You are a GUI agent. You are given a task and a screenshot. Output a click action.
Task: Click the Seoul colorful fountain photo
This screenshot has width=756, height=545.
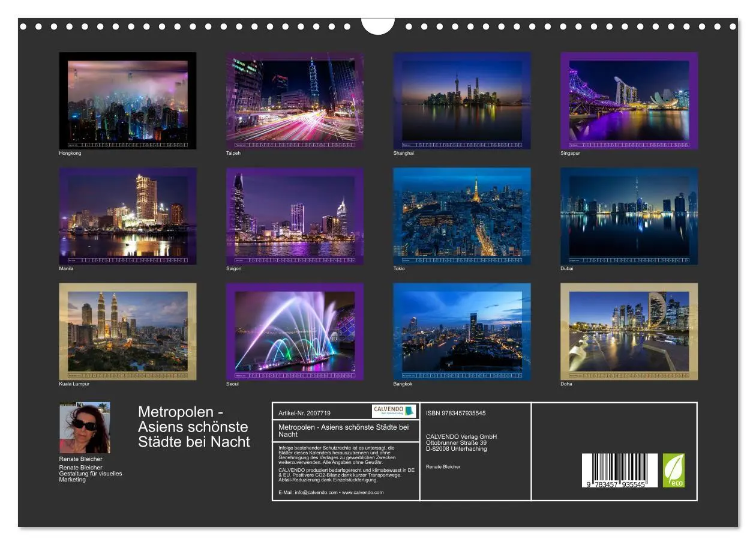[295, 331]
